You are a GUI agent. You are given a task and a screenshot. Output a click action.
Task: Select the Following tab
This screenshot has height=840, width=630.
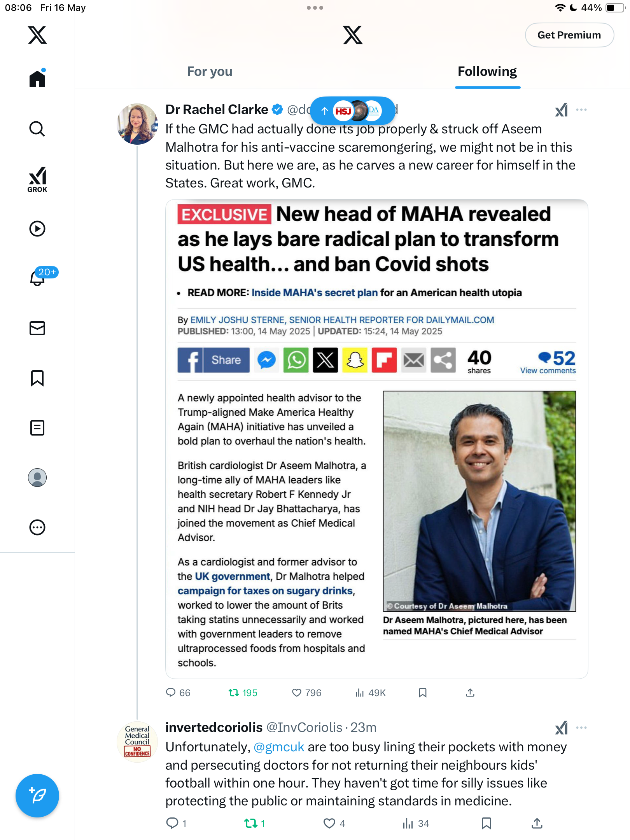click(x=487, y=72)
